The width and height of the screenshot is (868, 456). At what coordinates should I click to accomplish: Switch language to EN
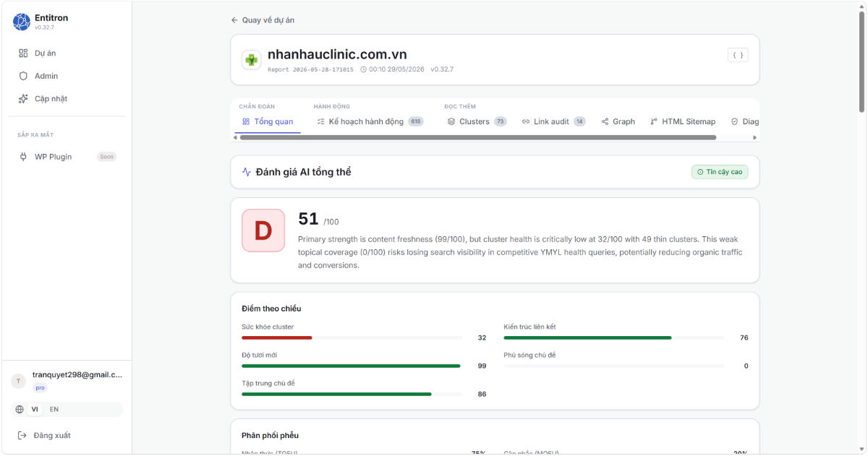point(54,409)
